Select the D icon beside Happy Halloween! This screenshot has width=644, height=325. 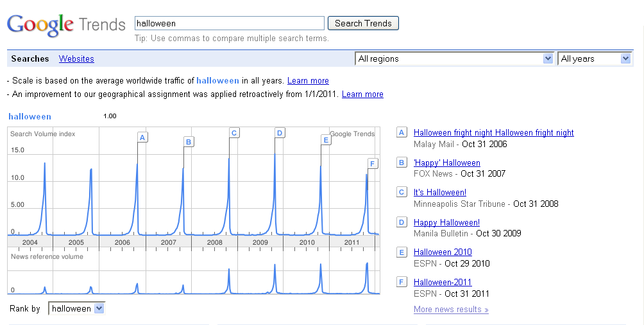click(402, 222)
